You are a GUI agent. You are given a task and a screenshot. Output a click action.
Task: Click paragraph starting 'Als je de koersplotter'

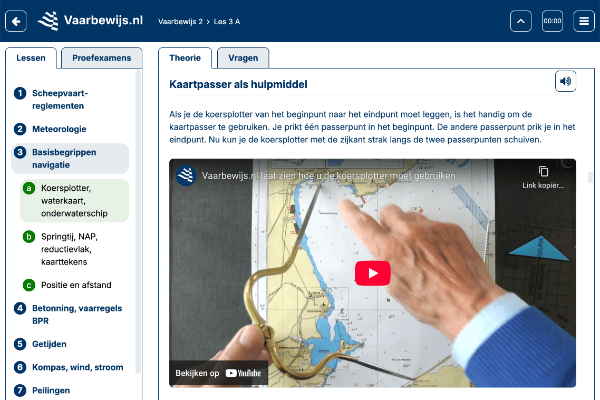tap(372, 127)
